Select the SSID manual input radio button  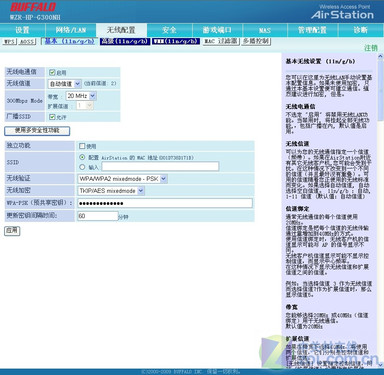pyautogui.click(x=82, y=167)
